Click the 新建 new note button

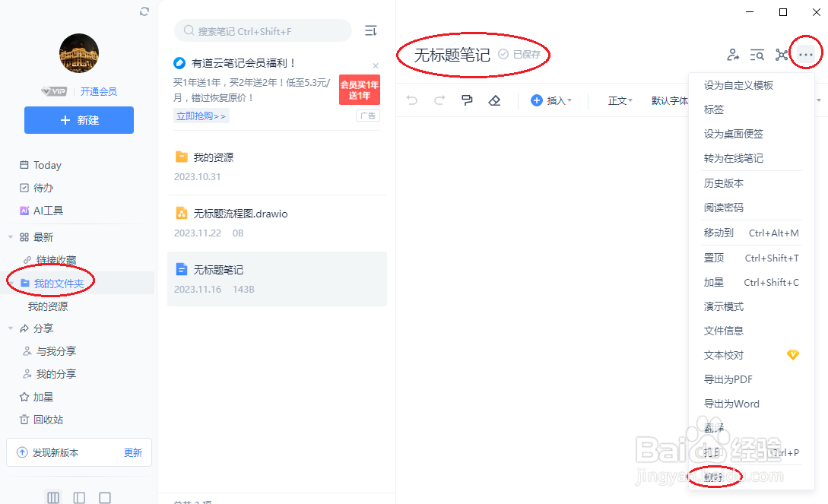(x=79, y=120)
